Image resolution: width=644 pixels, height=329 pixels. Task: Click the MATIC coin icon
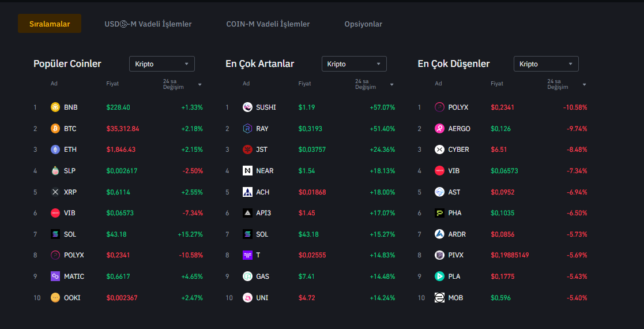(55, 276)
